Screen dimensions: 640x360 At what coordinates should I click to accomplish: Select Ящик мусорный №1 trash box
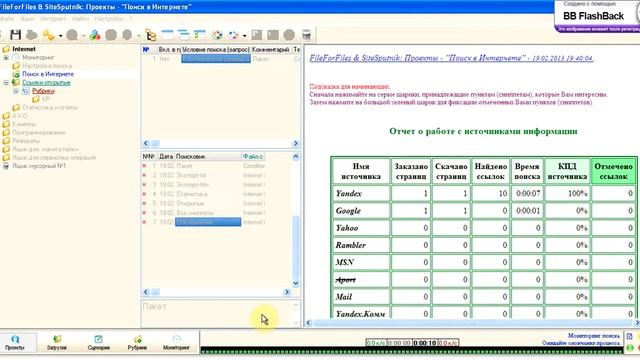click(39, 166)
